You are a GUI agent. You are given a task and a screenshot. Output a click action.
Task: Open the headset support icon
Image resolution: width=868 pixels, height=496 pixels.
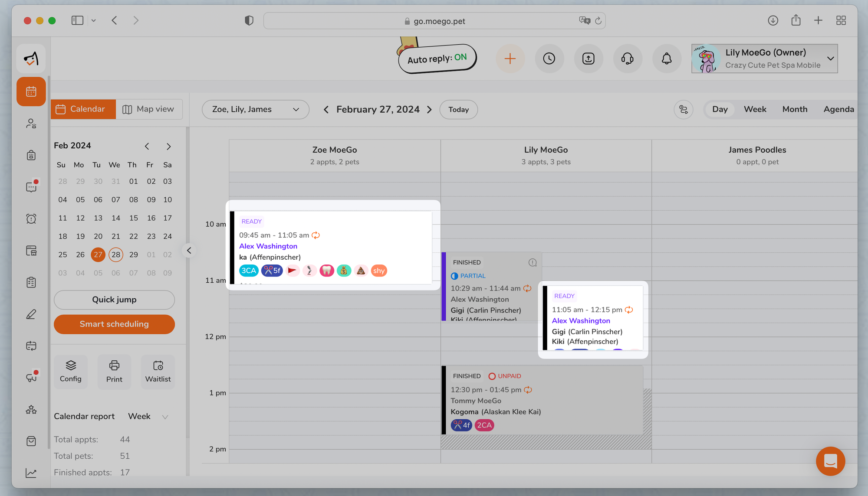tap(628, 59)
